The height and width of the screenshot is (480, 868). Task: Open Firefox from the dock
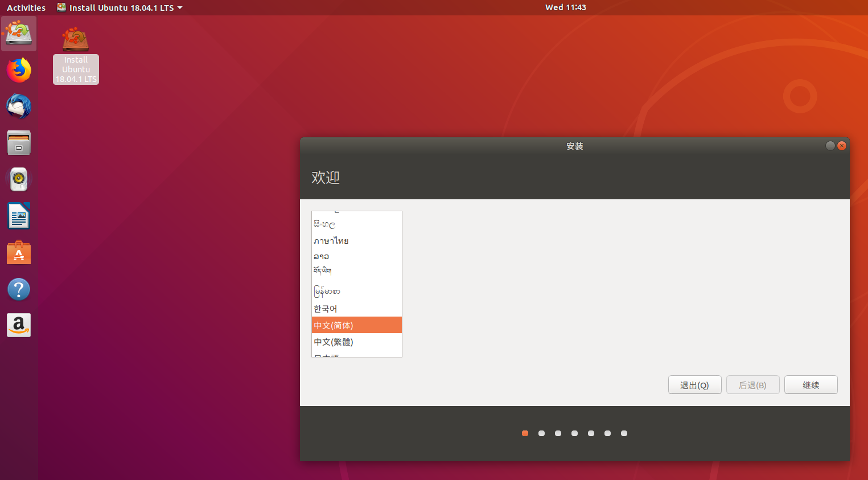coord(19,70)
